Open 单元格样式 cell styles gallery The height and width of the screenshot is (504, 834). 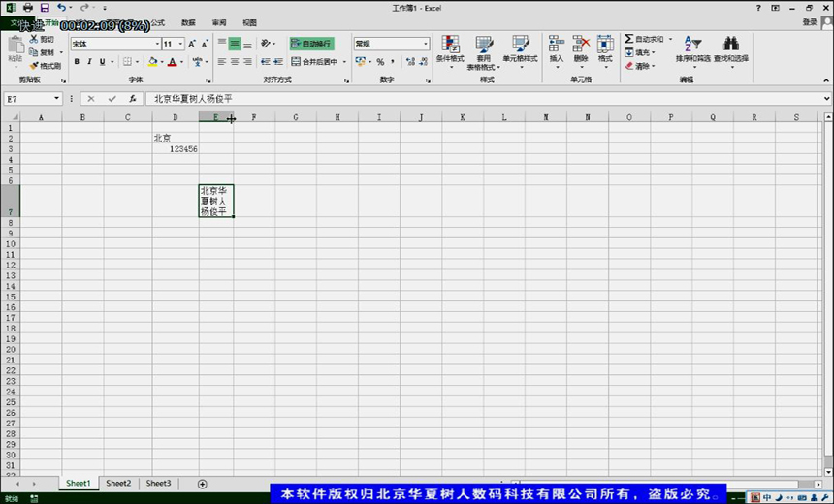[520, 52]
